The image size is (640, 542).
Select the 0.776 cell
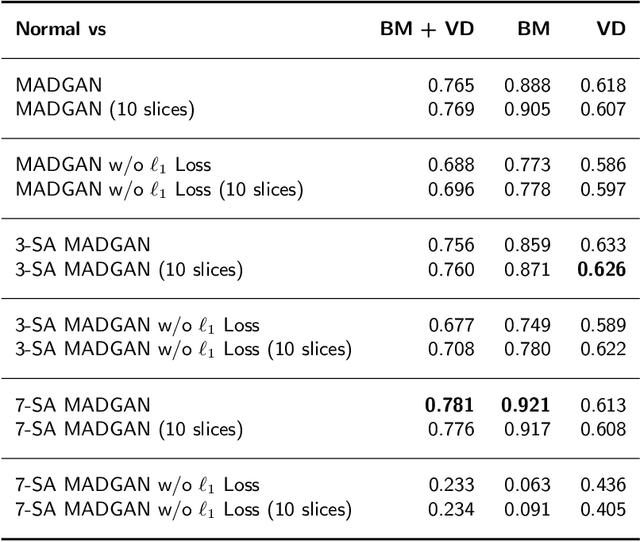click(451, 429)
